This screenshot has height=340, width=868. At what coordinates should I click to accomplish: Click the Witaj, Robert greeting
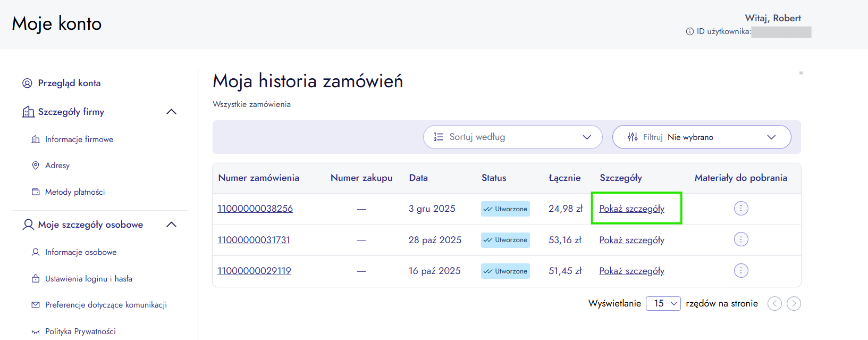[773, 18]
